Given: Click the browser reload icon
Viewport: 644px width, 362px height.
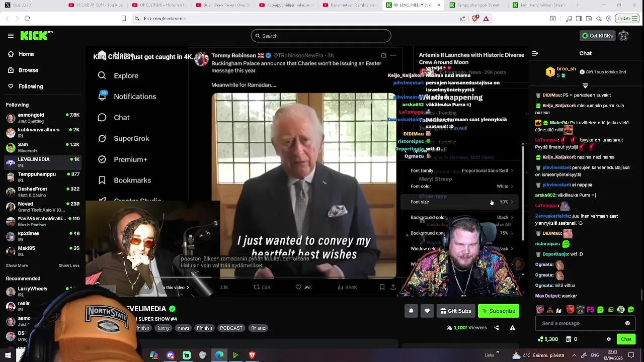Looking at the screenshot, I should click(x=27, y=19).
